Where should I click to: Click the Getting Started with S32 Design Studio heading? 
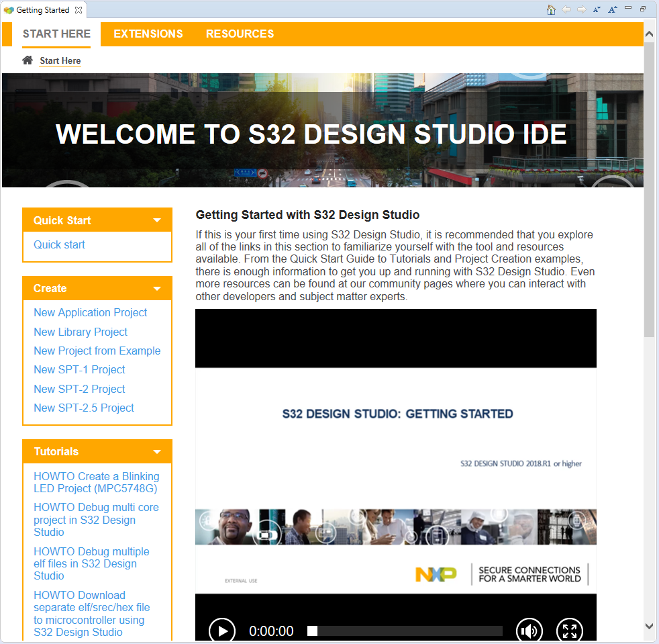coord(307,215)
